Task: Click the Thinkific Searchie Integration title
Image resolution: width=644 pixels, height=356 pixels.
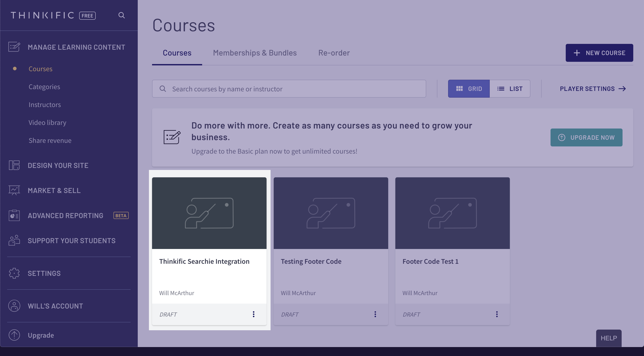Action: tap(204, 261)
